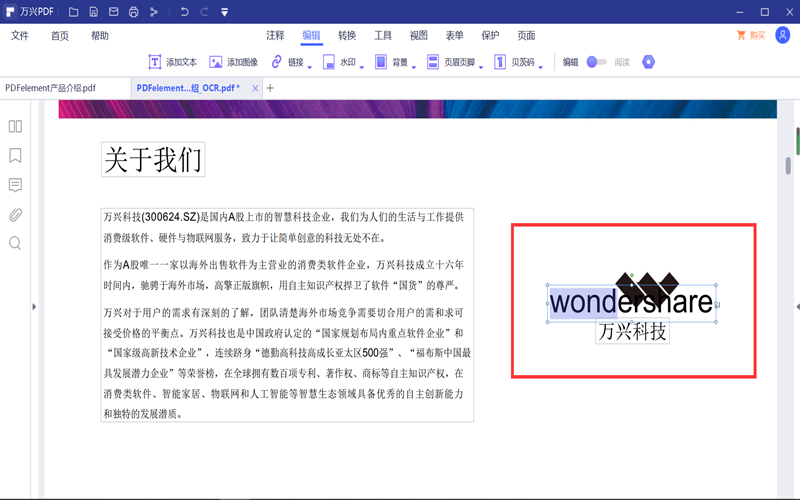The image size is (800, 500).
Task: Switch to PDFelement产品介绍.pdf tab
Action: (x=51, y=88)
